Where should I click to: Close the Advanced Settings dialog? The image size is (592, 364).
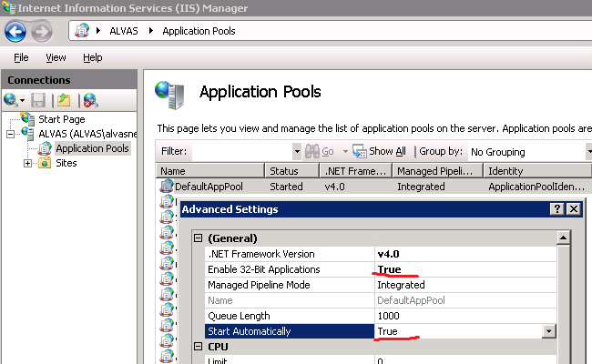click(574, 209)
